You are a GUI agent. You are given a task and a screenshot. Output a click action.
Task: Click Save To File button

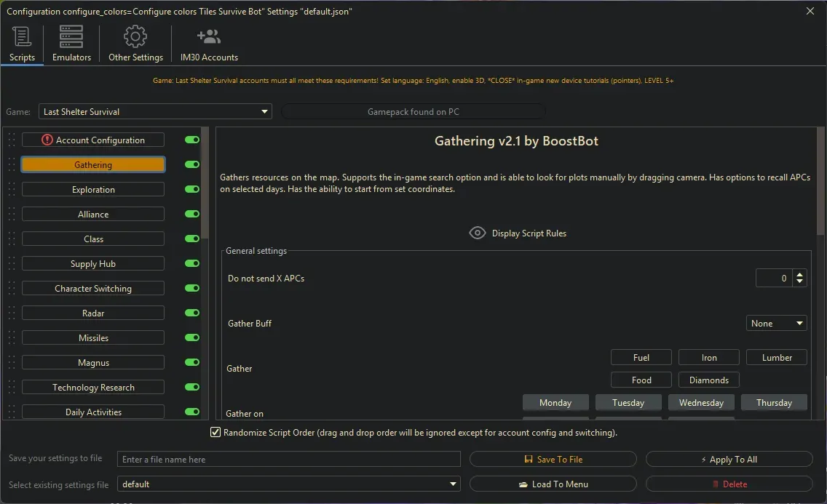point(553,459)
